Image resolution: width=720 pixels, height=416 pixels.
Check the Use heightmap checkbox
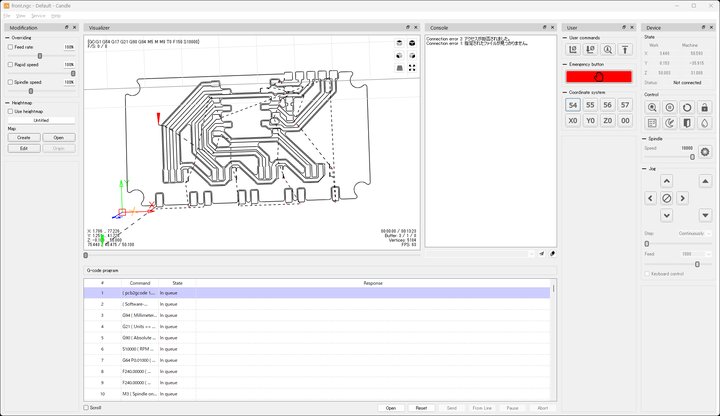(10, 111)
